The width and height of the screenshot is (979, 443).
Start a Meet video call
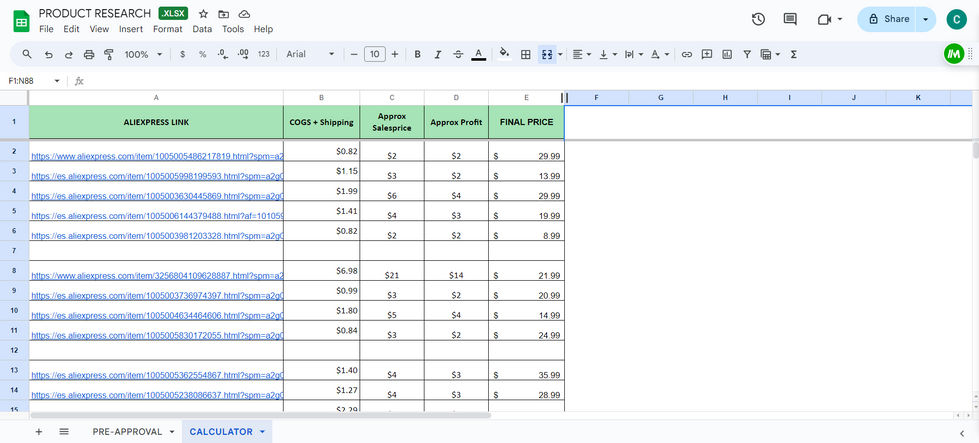pos(824,19)
